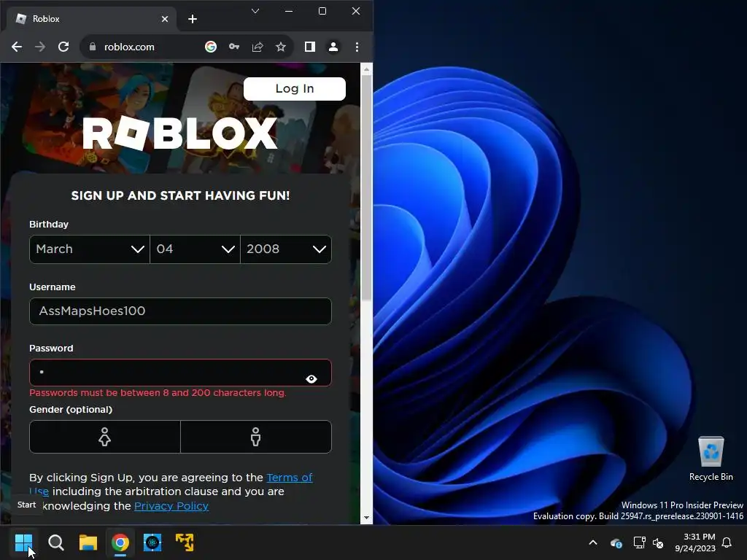Close the Roblox tab
Viewport: 747px width, 560px height.
[x=165, y=19]
